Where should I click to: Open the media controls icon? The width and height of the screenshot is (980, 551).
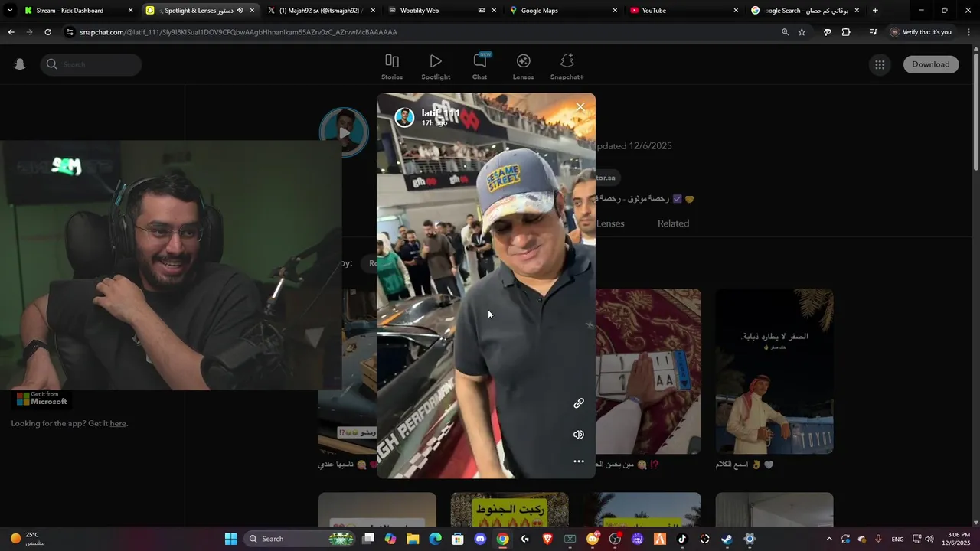coord(874,32)
